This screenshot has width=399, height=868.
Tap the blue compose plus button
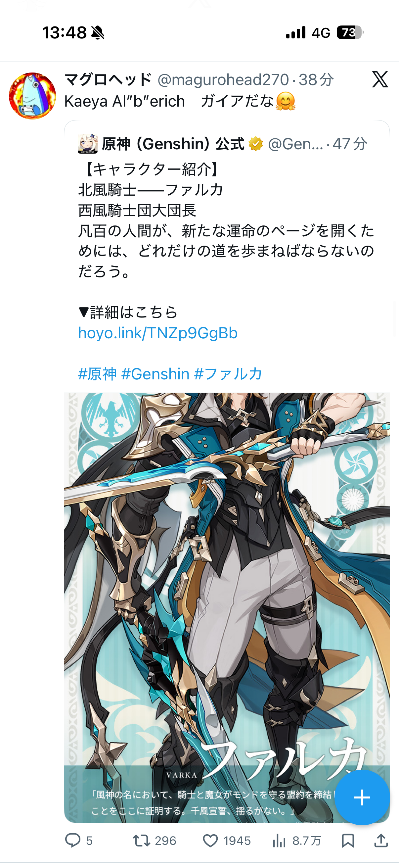pyautogui.click(x=362, y=797)
